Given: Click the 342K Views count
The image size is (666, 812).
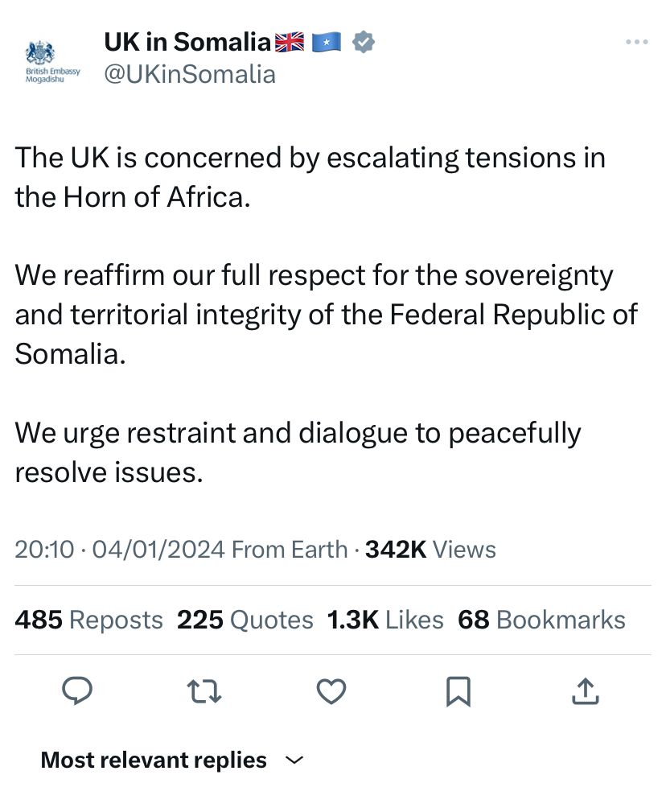Looking at the screenshot, I should [430, 550].
